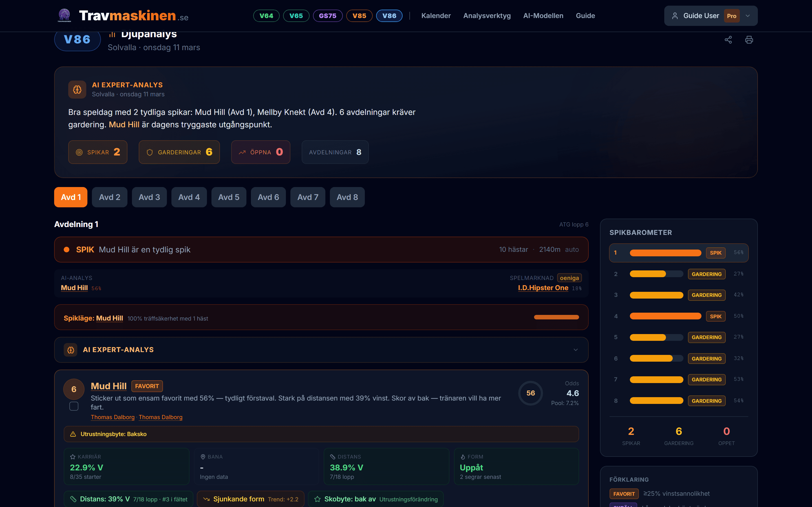812x507 pixels.
Task: Open the Analysverktyg menu item
Action: pos(487,16)
